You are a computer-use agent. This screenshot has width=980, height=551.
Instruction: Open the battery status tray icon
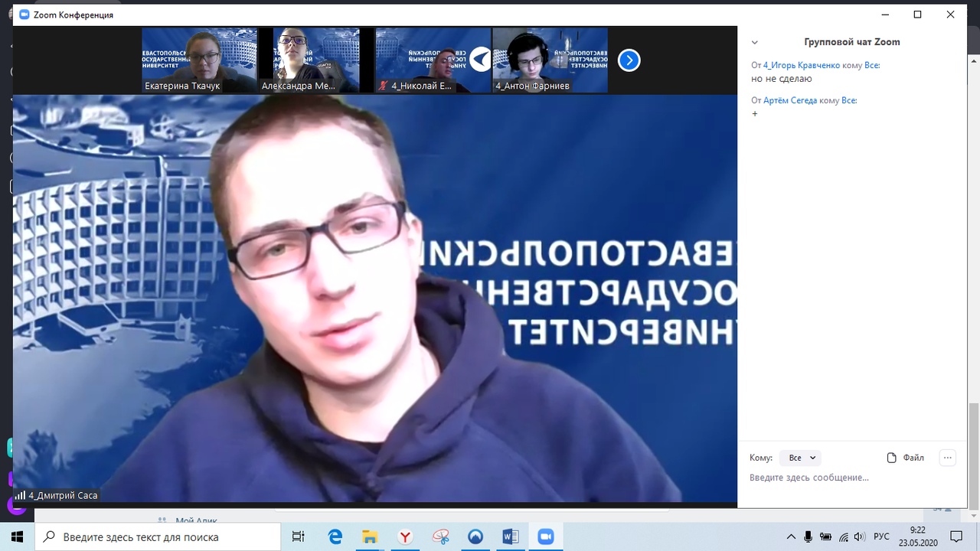point(825,536)
